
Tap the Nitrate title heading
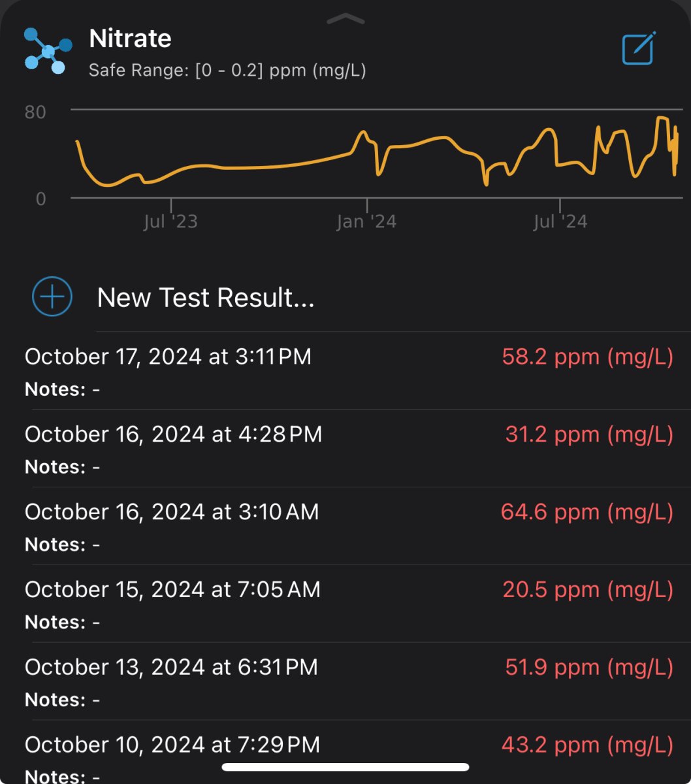coord(131,39)
